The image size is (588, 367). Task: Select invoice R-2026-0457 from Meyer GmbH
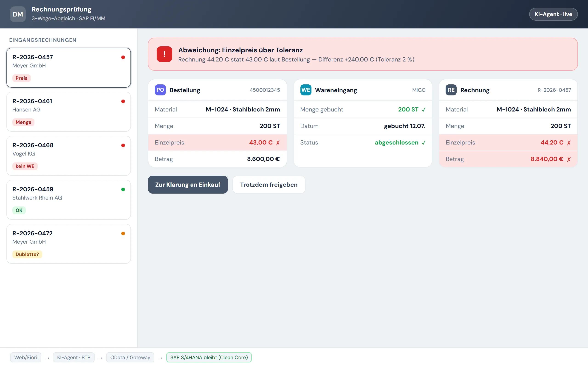click(x=69, y=68)
